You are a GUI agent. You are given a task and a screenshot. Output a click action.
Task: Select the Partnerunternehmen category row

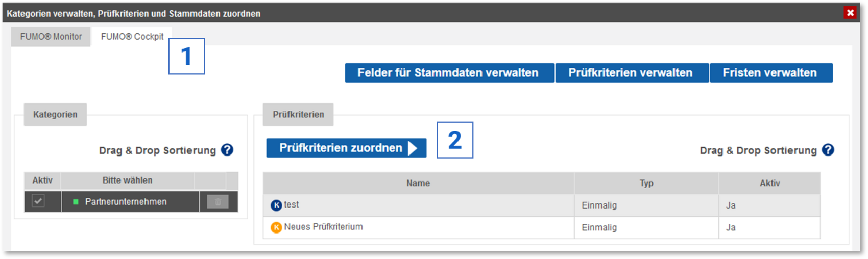click(x=126, y=202)
